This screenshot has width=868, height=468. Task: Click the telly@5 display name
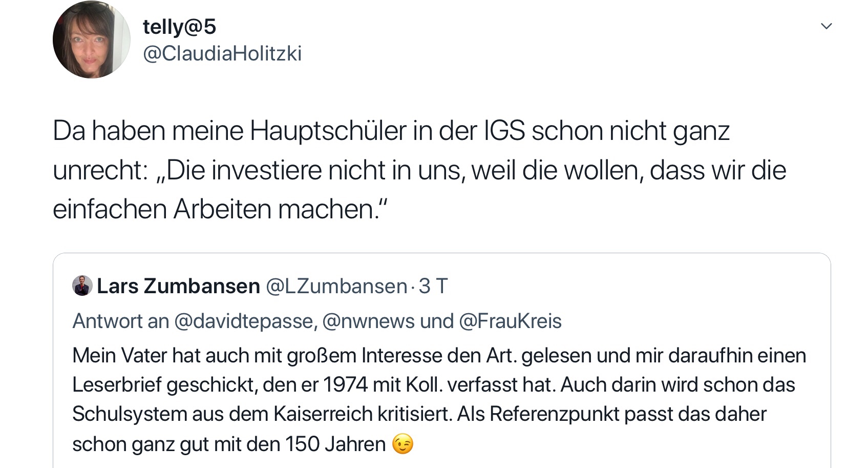[x=179, y=27]
